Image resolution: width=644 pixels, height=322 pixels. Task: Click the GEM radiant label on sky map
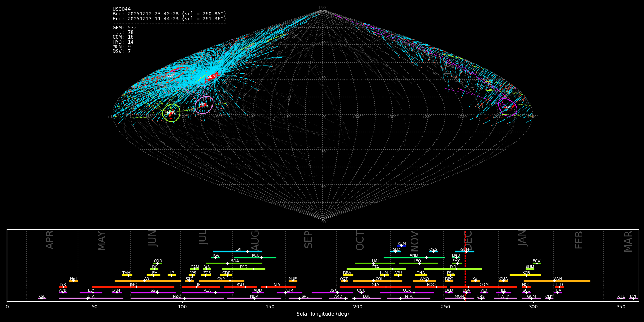point(212,77)
